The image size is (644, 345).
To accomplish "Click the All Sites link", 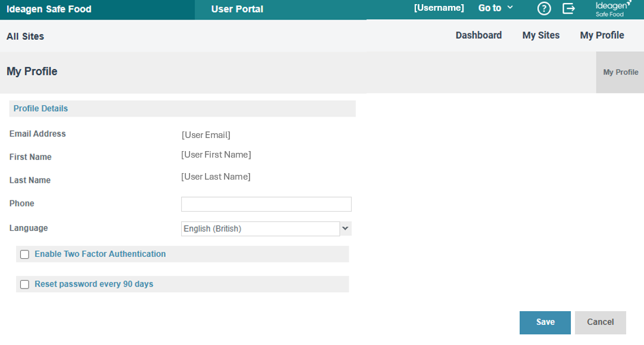I will (x=25, y=36).
